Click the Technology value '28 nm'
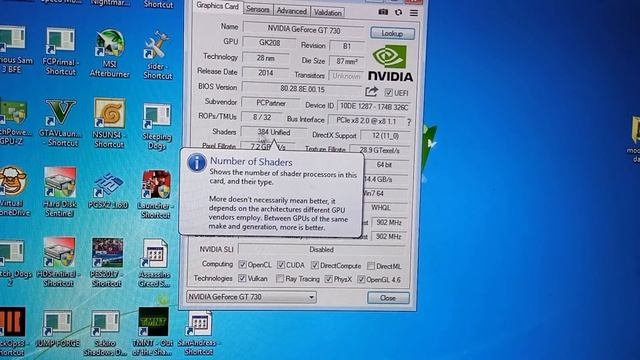This screenshot has height=360, width=640. tap(266, 58)
